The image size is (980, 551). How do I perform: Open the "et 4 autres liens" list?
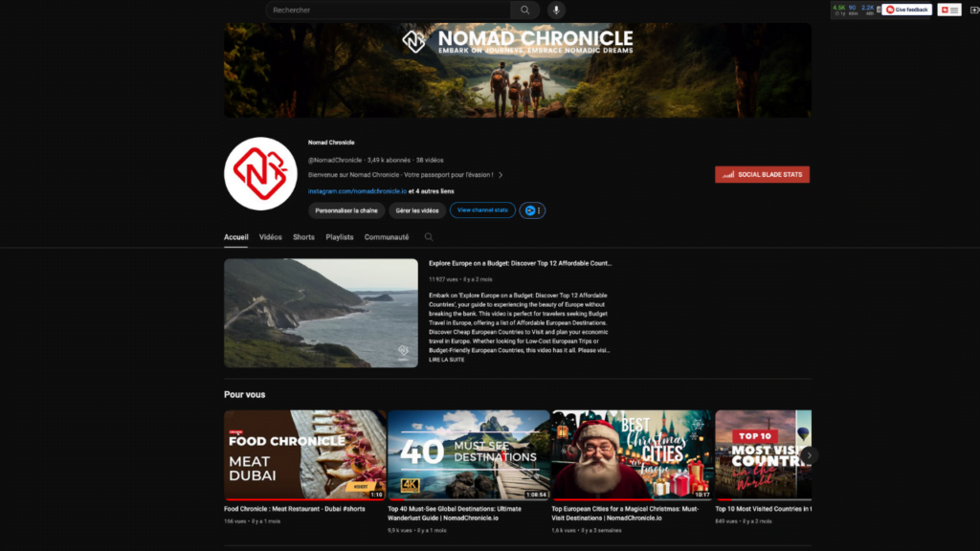click(x=432, y=191)
